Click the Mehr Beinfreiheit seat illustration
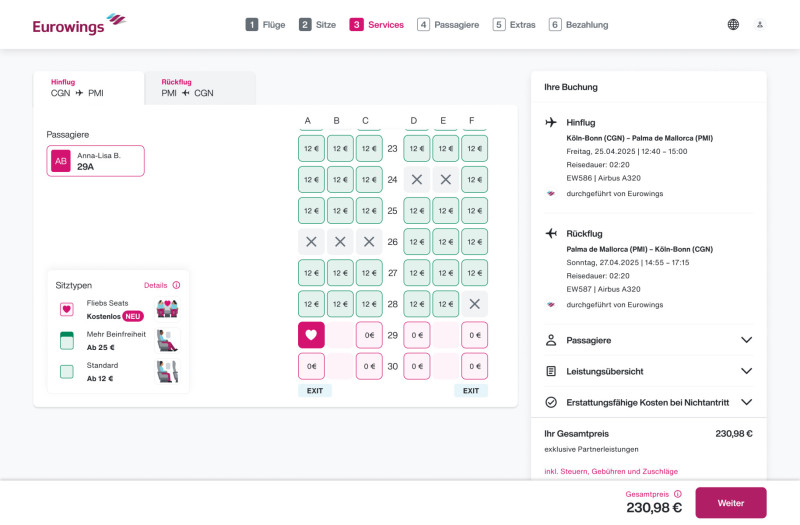Screen dimensions: 800x525 point(167,340)
